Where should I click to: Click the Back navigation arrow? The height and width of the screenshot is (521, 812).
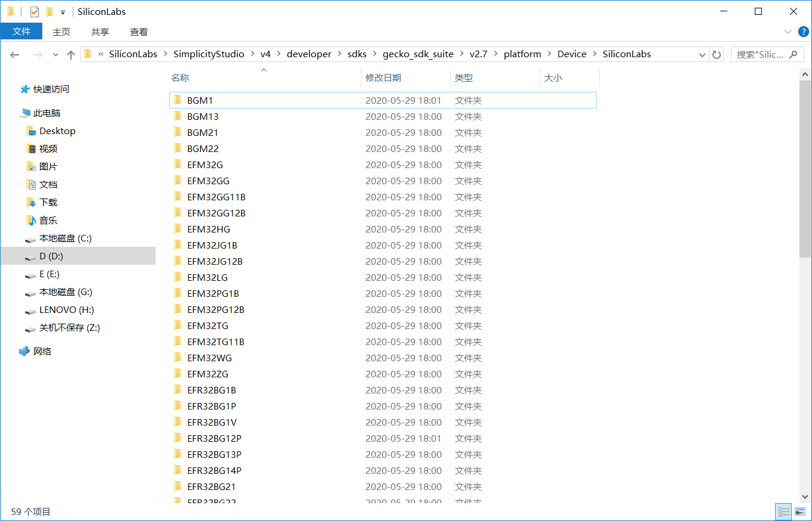(x=15, y=54)
